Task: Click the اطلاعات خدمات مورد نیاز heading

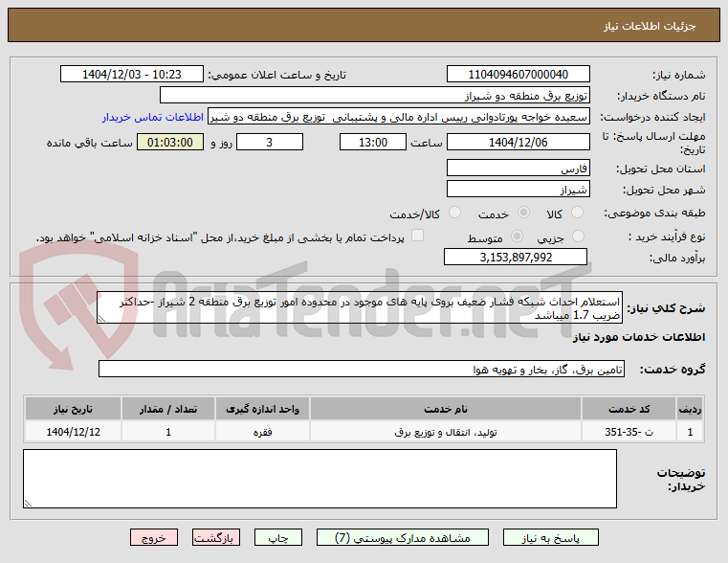Action: click(x=639, y=337)
